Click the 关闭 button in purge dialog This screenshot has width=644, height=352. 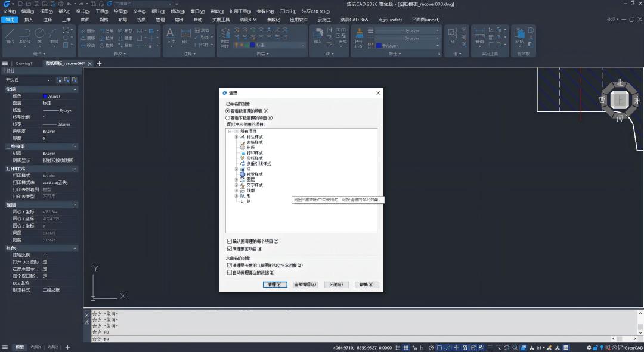336,285
